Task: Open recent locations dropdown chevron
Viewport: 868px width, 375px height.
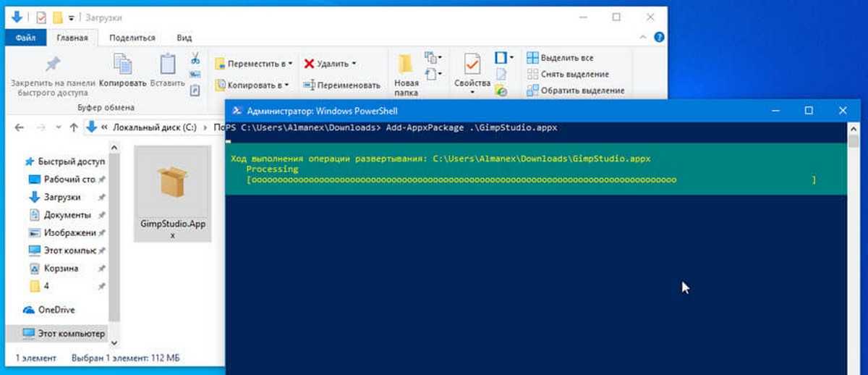Action: tap(58, 127)
